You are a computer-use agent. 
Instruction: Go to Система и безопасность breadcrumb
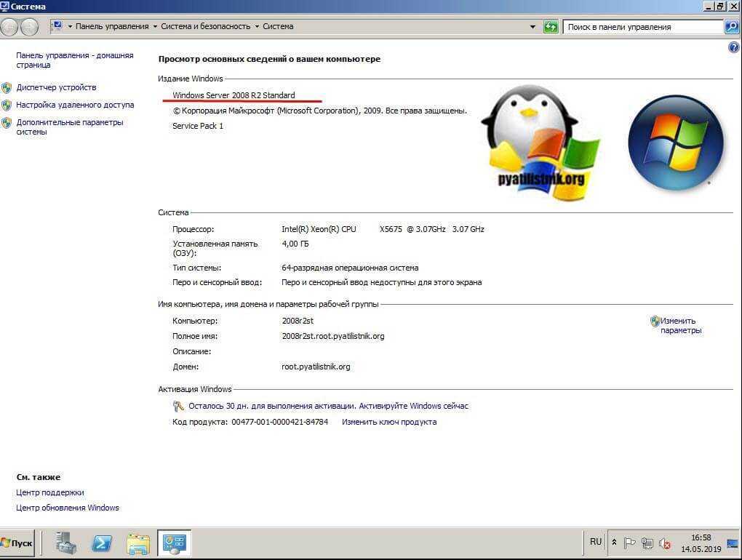[x=206, y=27]
